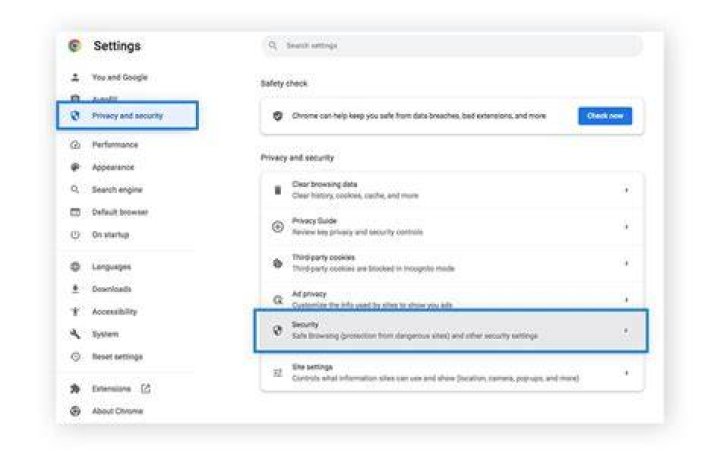
Task: Select Privacy and security in sidebar
Action: point(128,116)
